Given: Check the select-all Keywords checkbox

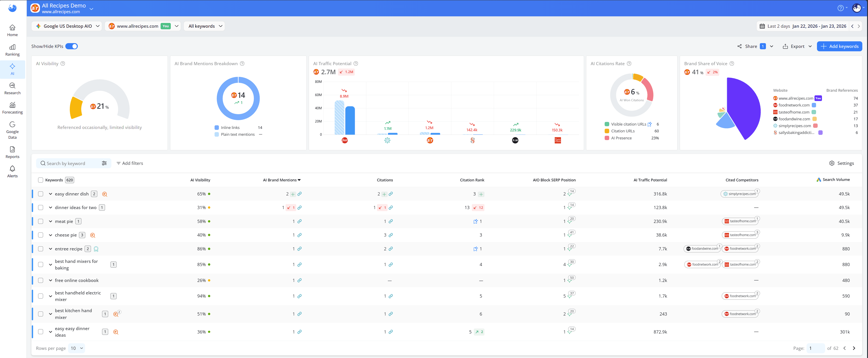Looking at the screenshot, I should (x=40, y=180).
